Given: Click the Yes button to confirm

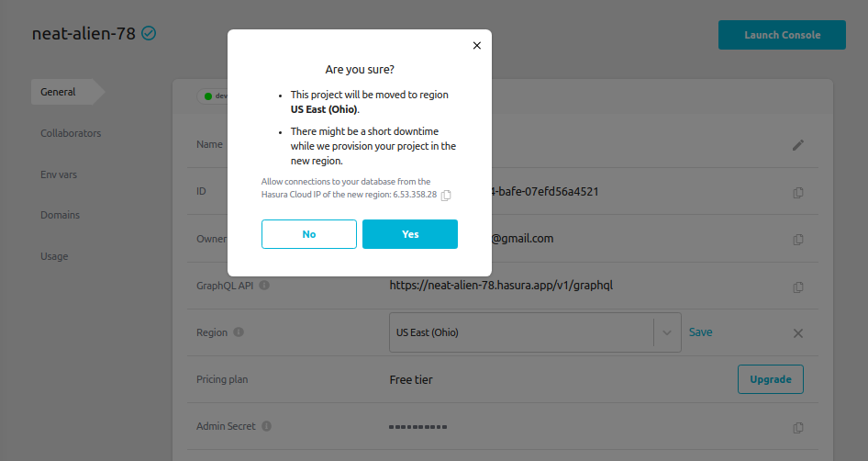Looking at the screenshot, I should pos(410,234).
